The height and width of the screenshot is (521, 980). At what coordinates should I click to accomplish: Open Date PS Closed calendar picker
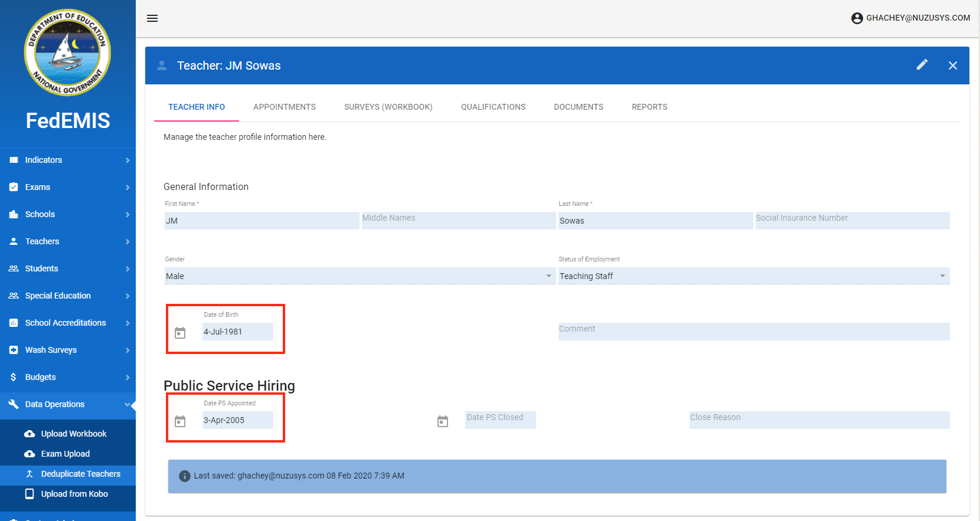(x=443, y=421)
